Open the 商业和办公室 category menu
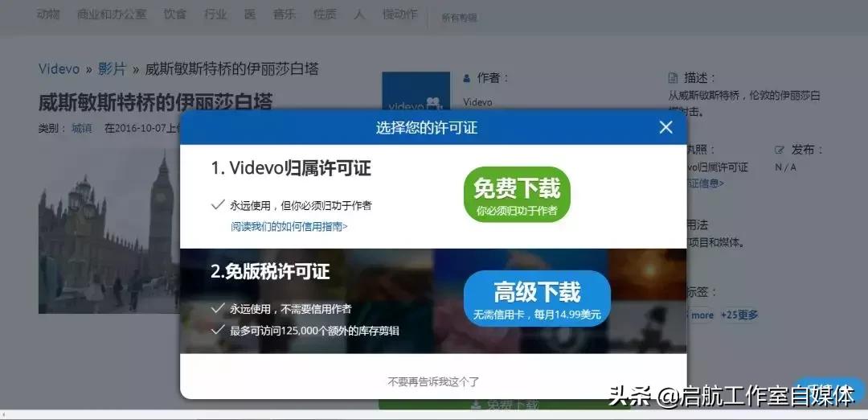This screenshot has height=420, width=868. tap(112, 14)
